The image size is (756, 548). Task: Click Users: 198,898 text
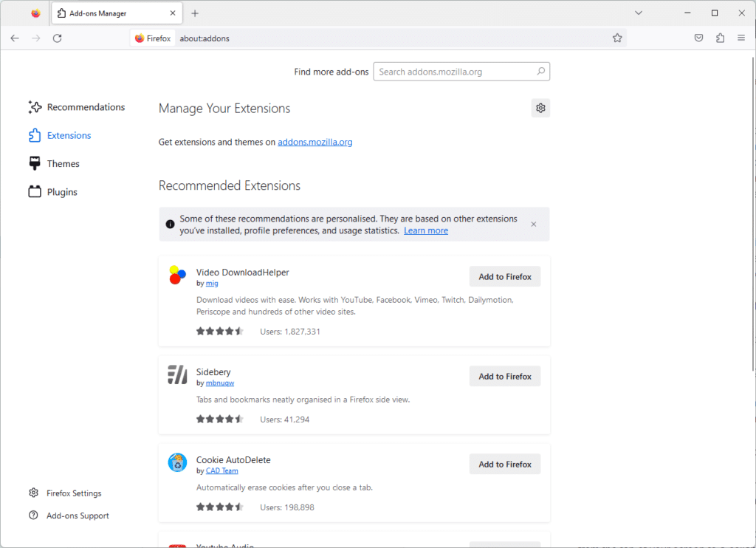287,507
